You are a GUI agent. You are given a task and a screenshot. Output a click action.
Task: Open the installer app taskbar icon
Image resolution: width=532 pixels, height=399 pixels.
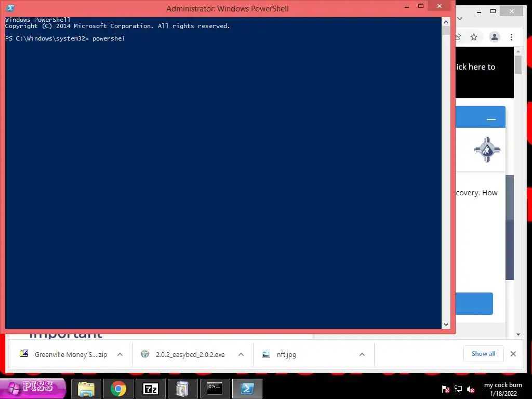coord(182,389)
